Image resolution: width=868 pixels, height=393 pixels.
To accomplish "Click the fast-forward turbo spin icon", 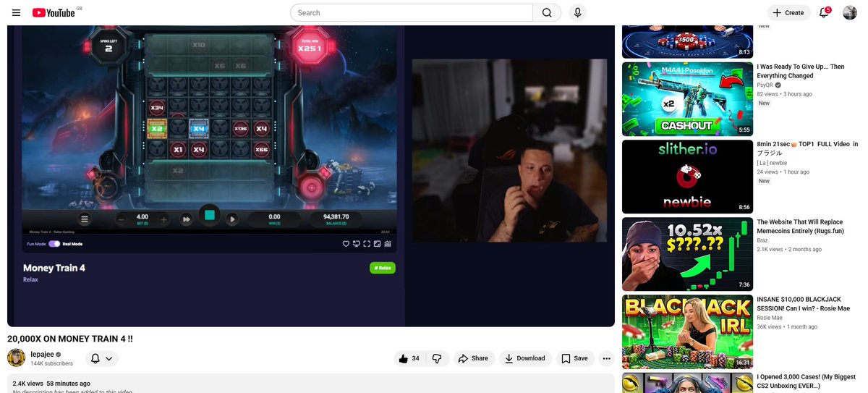I will pos(186,219).
